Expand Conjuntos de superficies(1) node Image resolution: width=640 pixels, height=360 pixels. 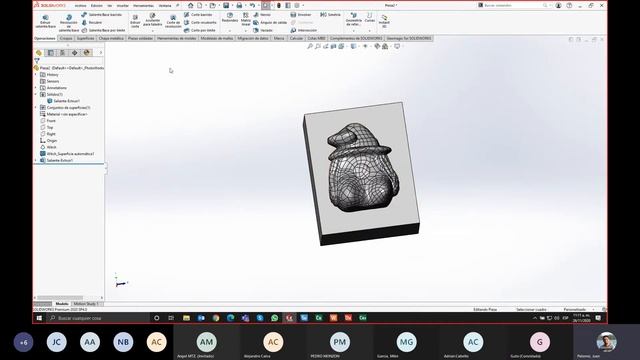[x=36, y=107]
